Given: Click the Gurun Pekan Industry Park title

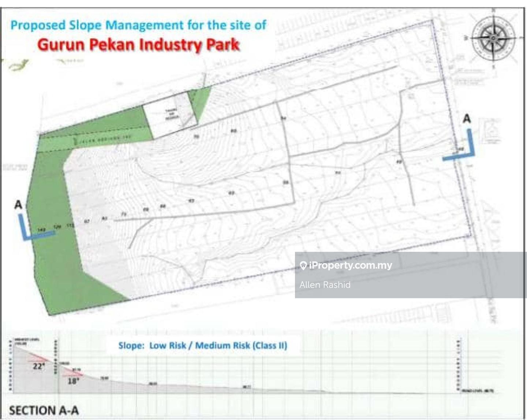Looking at the screenshot, I should [x=138, y=45].
